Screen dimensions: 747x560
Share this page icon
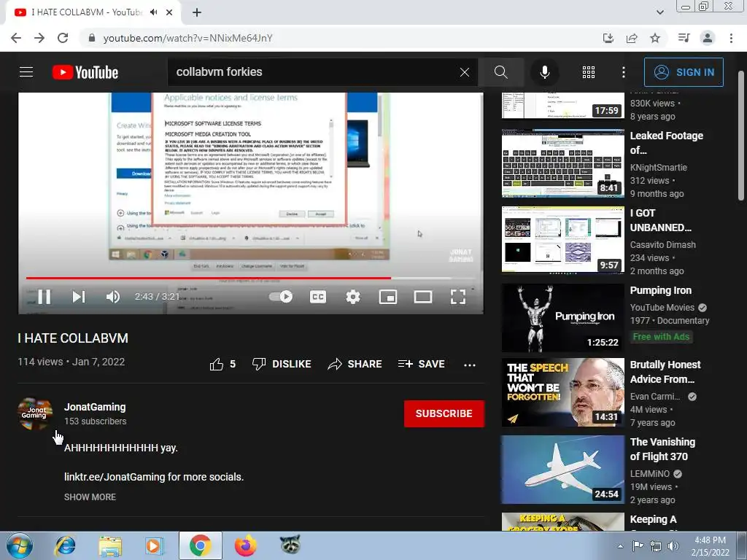[x=632, y=38]
